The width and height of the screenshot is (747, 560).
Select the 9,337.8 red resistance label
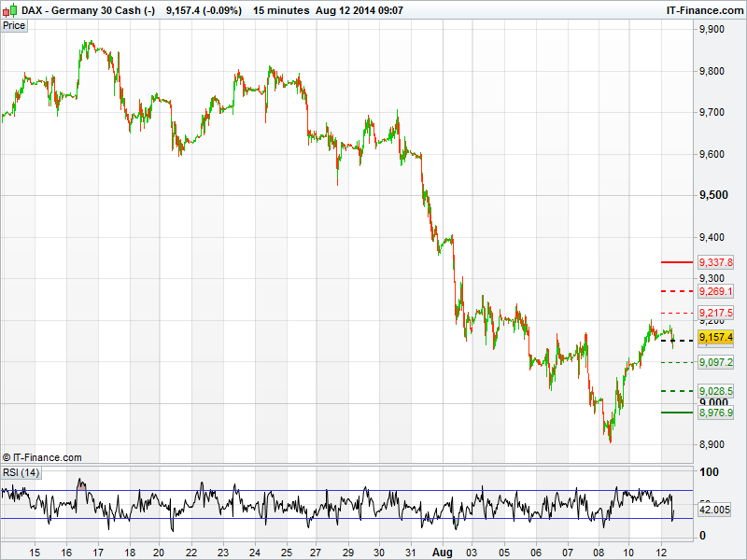[x=716, y=263]
